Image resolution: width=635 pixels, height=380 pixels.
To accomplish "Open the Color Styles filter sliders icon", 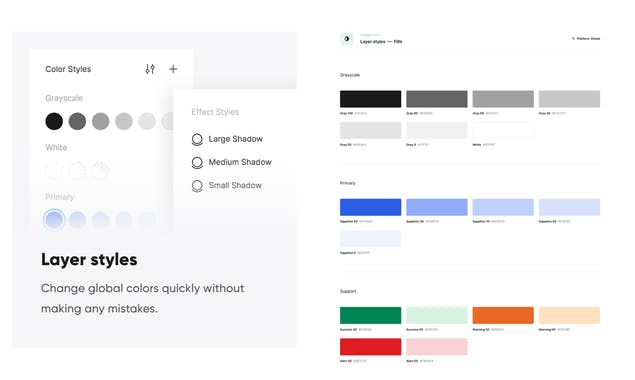I will pos(150,69).
